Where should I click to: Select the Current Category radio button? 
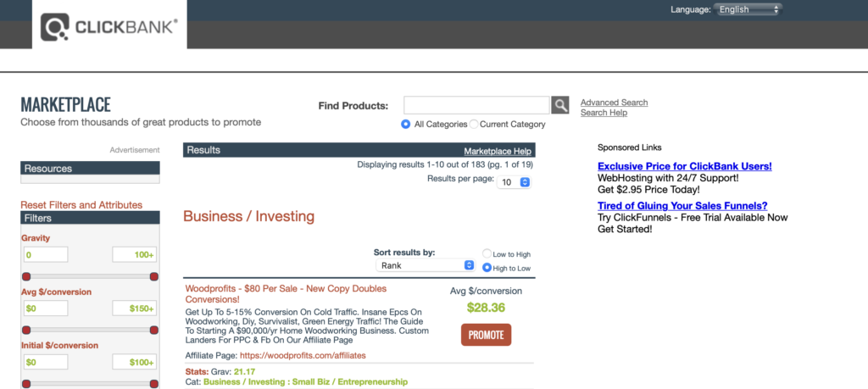tap(474, 124)
